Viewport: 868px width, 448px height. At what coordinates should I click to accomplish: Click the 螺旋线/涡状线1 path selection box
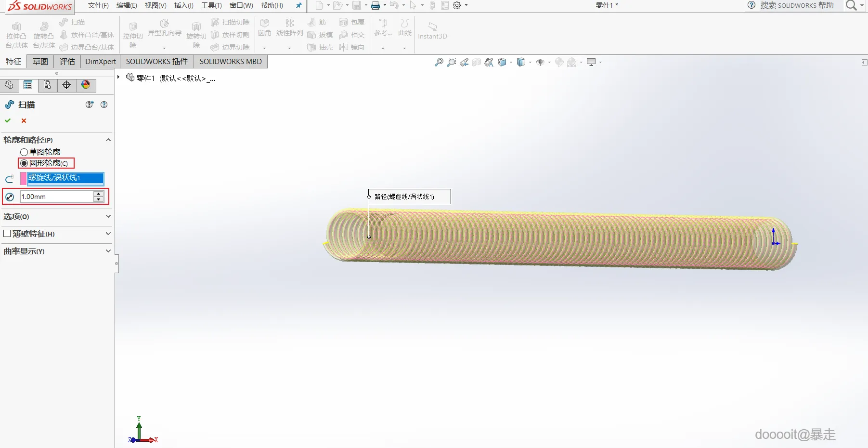[65, 179]
